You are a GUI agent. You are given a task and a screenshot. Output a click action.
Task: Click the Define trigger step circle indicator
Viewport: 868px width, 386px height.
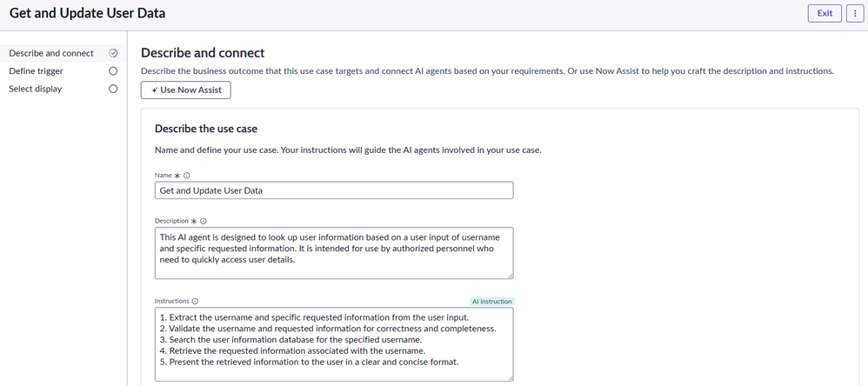(112, 71)
